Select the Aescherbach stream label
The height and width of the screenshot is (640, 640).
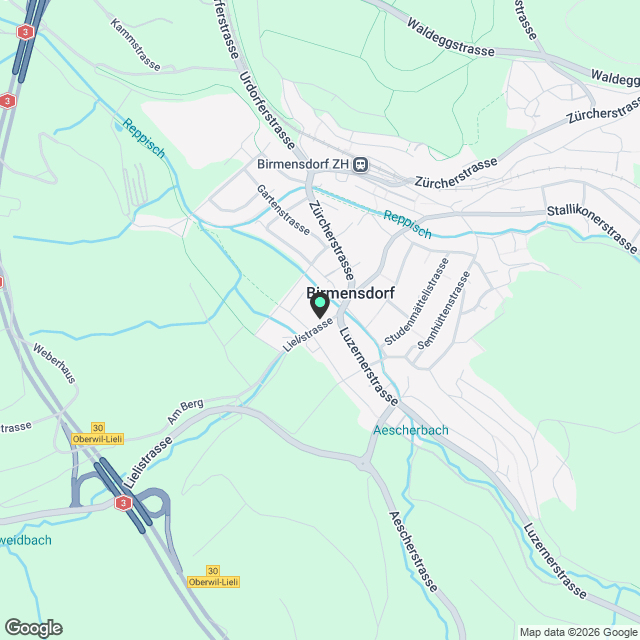point(411,430)
